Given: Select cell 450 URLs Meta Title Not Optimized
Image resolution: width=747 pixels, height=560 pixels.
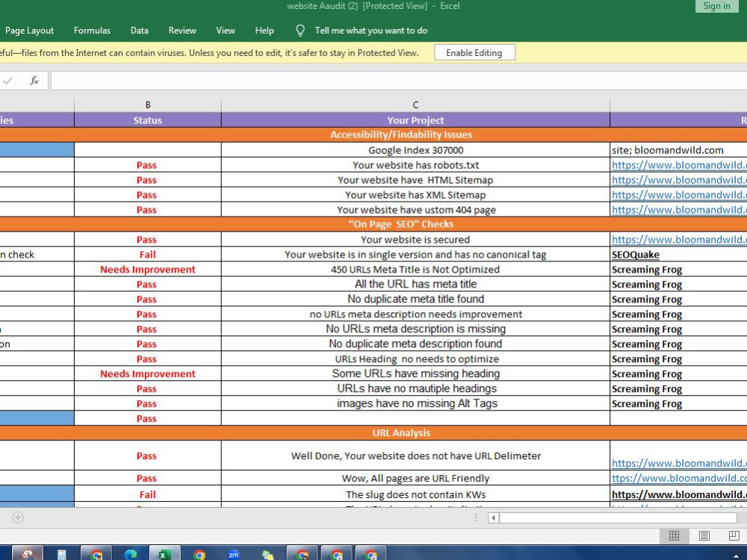Looking at the screenshot, I should click(x=415, y=270).
